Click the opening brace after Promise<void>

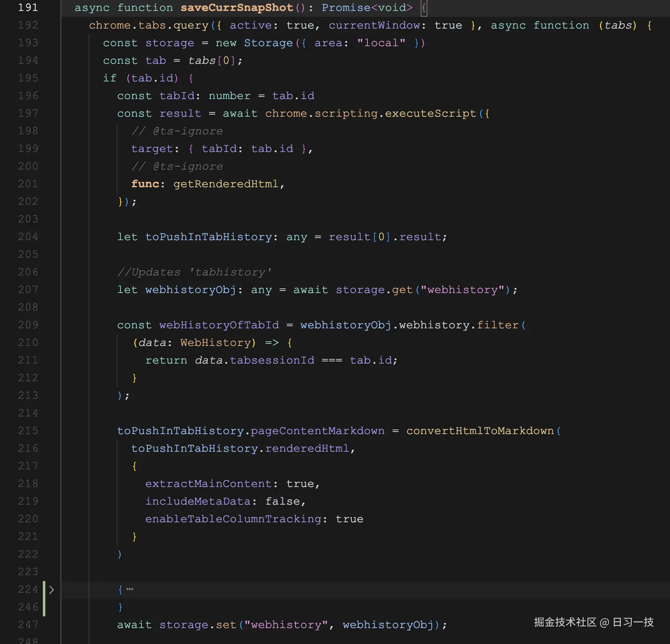424,8
